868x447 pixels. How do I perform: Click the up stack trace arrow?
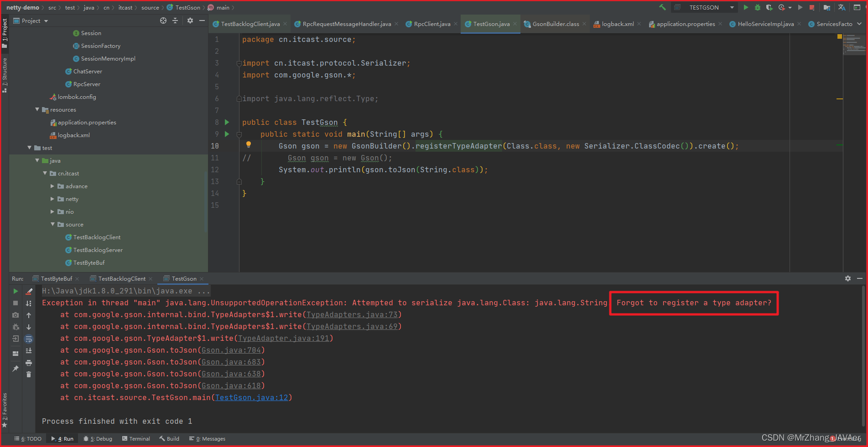pos(29,315)
